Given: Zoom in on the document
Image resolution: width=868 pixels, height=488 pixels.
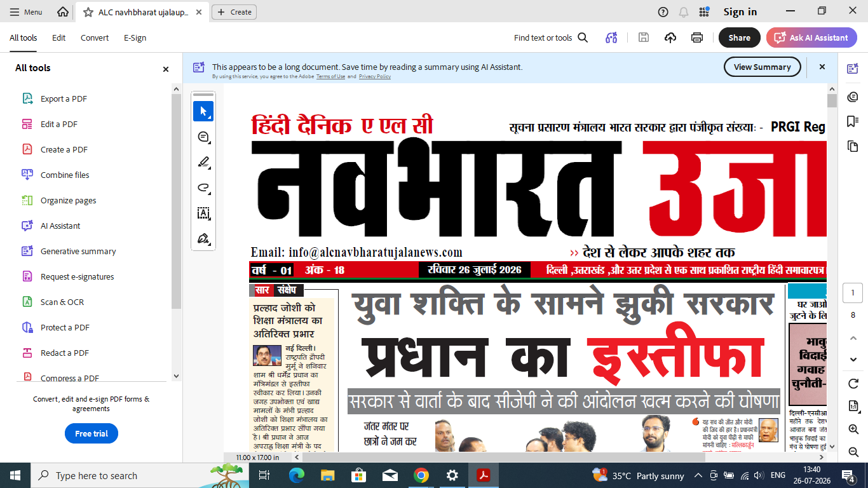Looking at the screenshot, I should tap(853, 430).
